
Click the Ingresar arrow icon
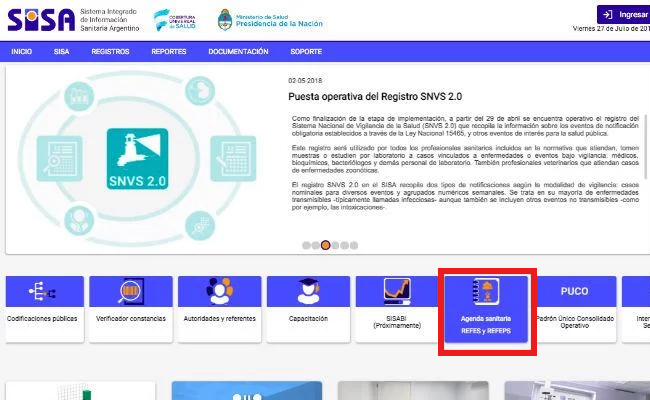coord(607,15)
